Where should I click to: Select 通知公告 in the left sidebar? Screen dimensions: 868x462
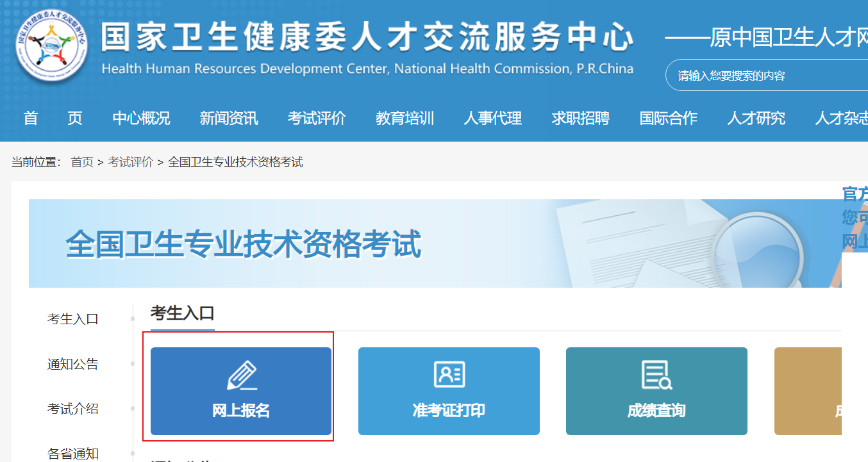pos(73,364)
